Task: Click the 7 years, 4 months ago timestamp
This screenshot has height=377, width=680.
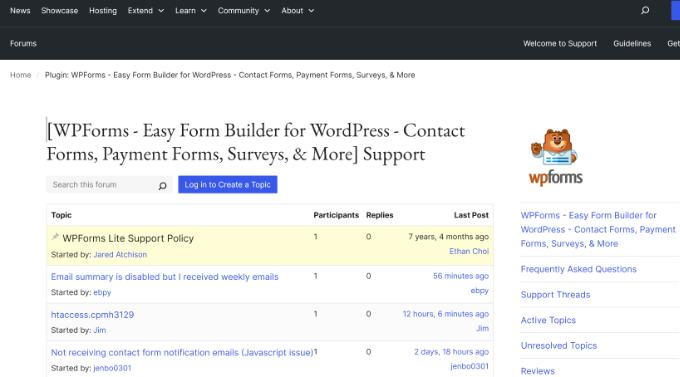Action: [448, 237]
